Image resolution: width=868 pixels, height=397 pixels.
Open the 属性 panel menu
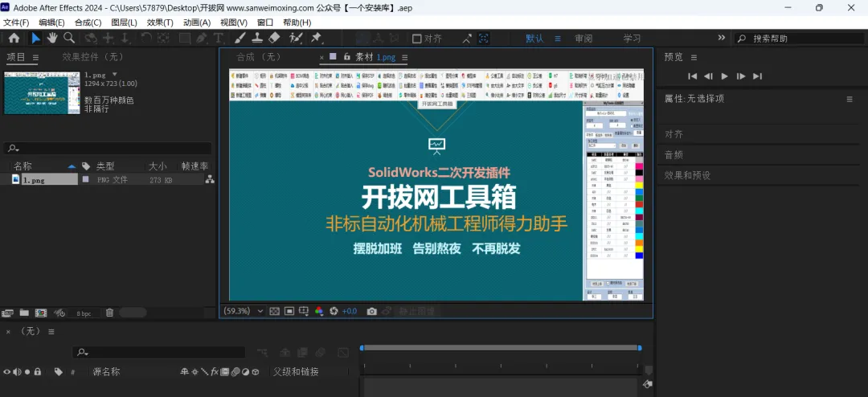[850, 99]
